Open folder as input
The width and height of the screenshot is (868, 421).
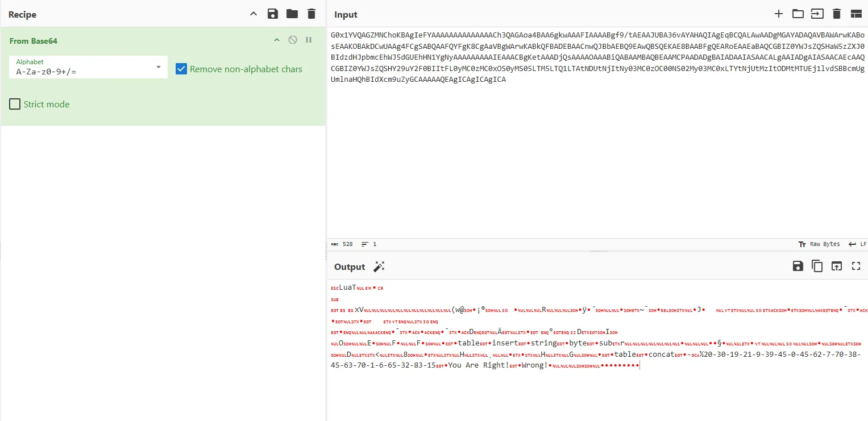(x=798, y=14)
